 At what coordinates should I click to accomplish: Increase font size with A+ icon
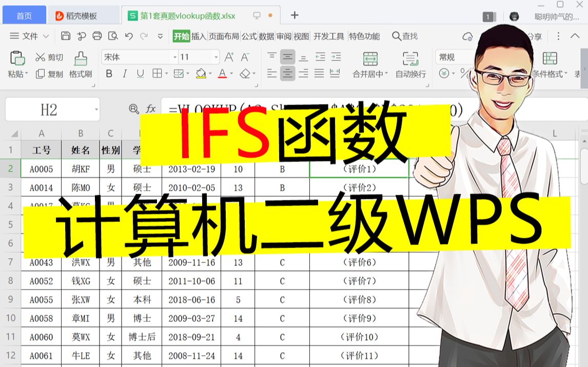coord(229,57)
